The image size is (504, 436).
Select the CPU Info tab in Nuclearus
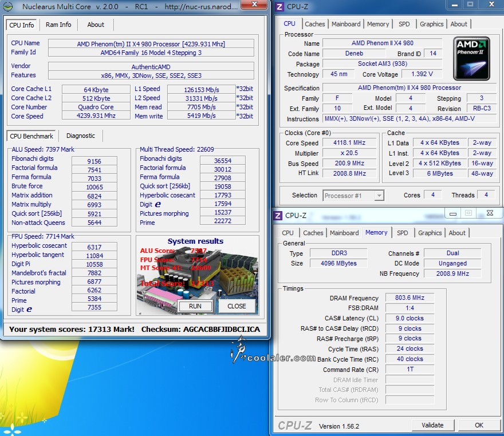(22, 25)
